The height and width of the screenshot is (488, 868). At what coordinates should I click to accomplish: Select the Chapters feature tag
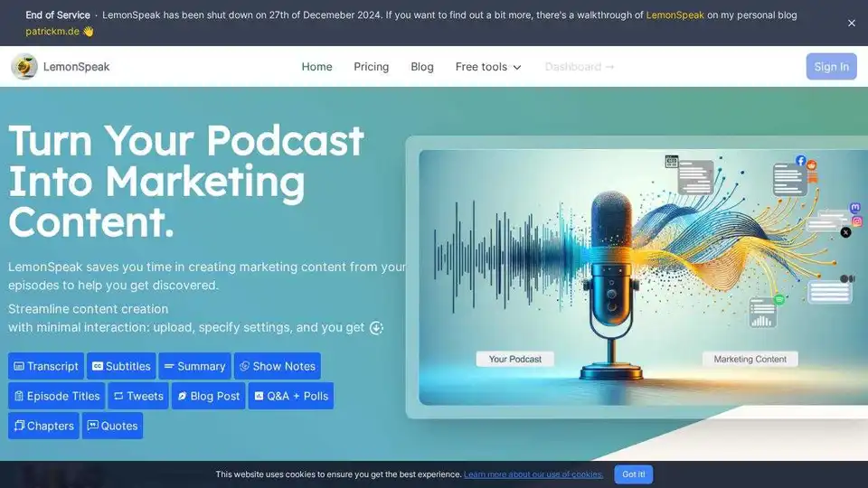43,426
